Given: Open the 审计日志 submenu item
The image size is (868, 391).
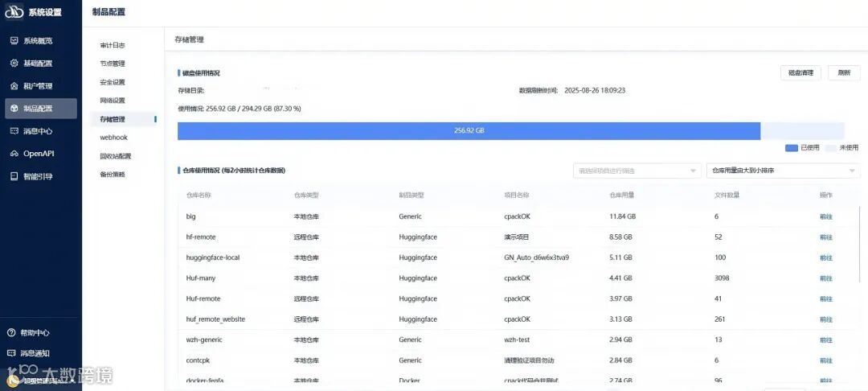Looking at the screenshot, I should pyautogui.click(x=113, y=45).
